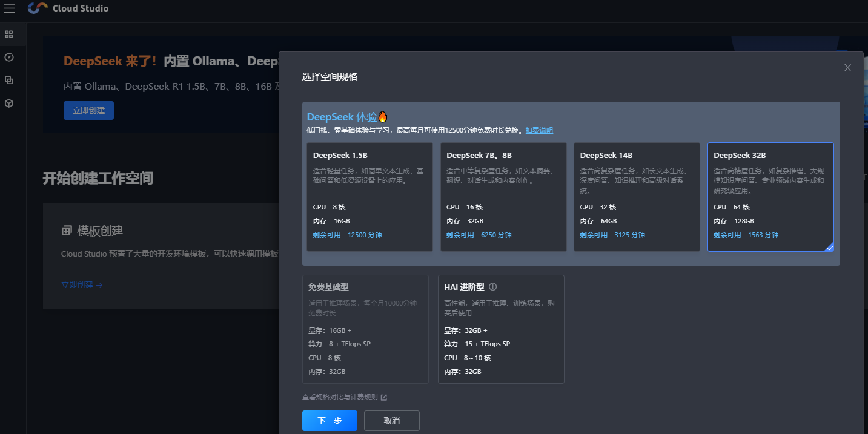Select the DeepSeek 7B、8B card
Screen dimensions: 868x434
[503, 197]
